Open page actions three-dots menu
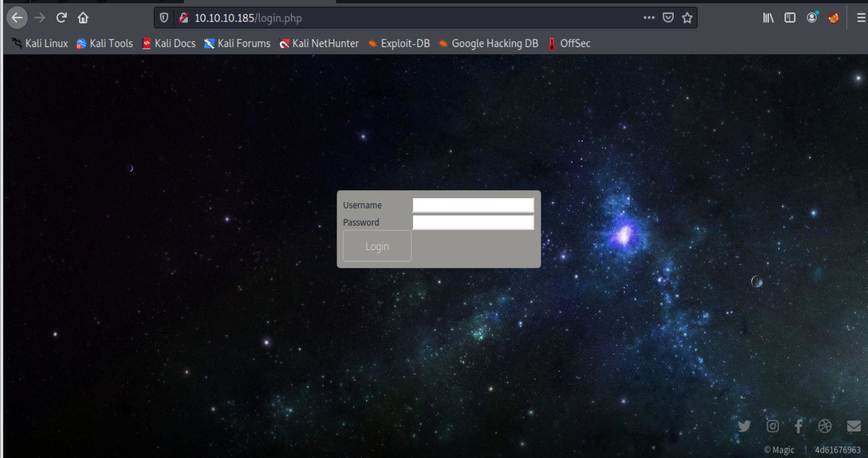The height and width of the screenshot is (458, 868). point(649,18)
